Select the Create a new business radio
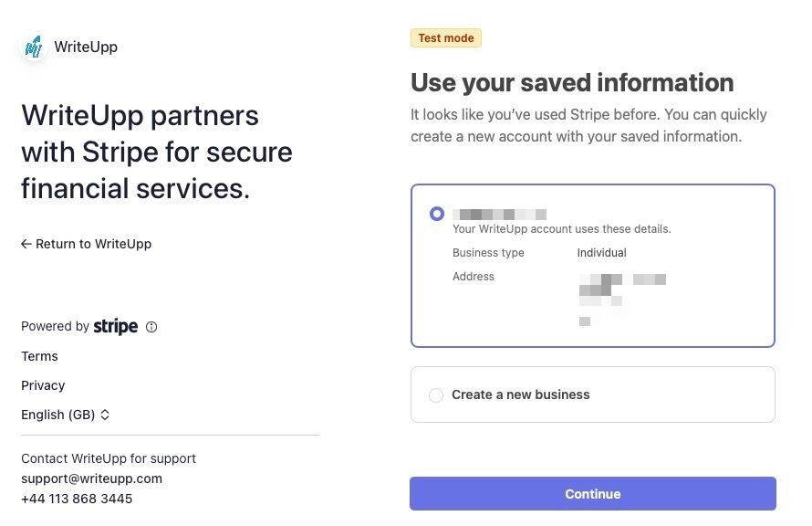Screen dimensions: 812x526 [436, 395]
